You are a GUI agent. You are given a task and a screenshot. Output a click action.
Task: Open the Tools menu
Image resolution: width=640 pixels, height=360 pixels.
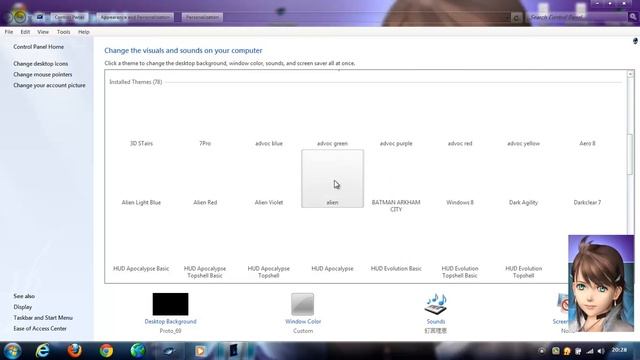[63, 32]
